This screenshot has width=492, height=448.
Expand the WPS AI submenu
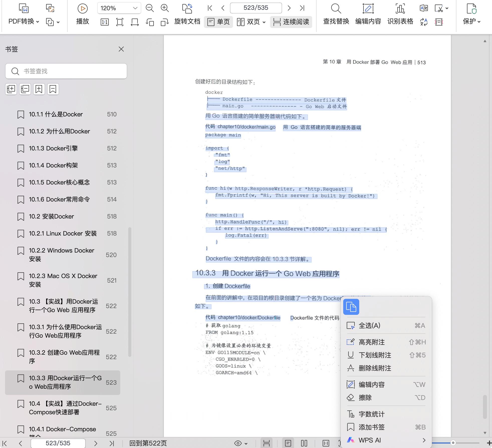[x=386, y=440]
